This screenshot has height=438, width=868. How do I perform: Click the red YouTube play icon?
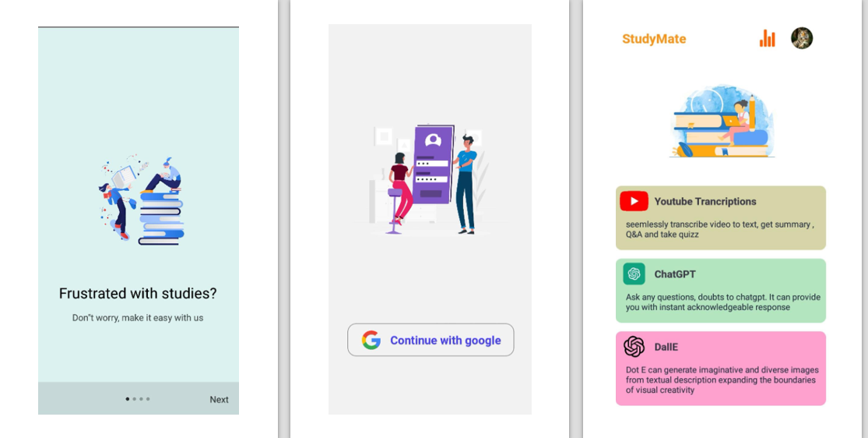(x=634, y=201)
